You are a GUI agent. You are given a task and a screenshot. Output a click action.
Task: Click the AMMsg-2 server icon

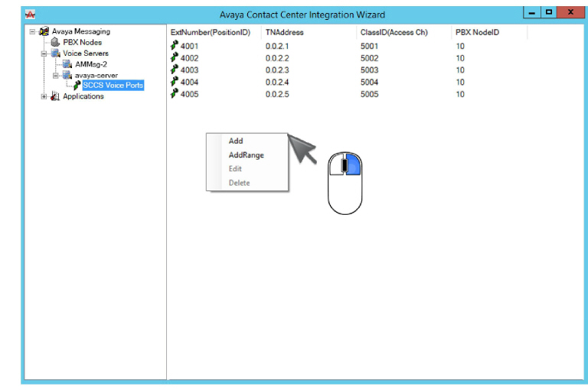[67, 64]
